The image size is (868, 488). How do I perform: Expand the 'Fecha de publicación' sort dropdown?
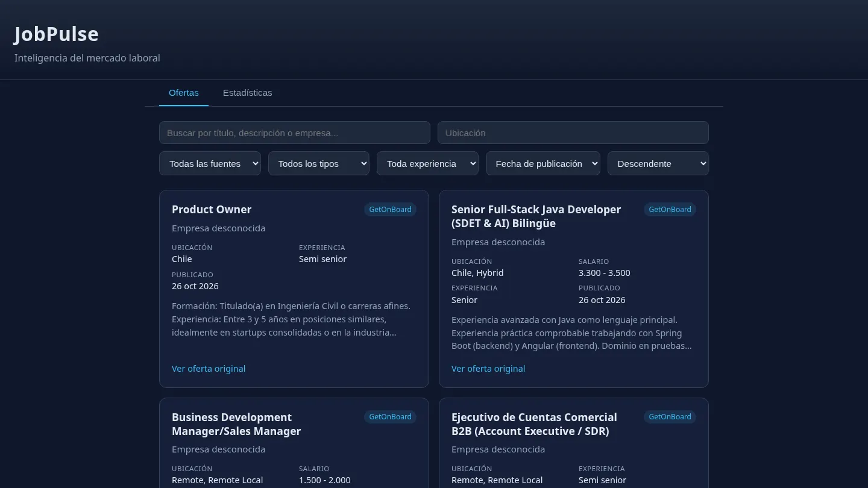[543, 163]
